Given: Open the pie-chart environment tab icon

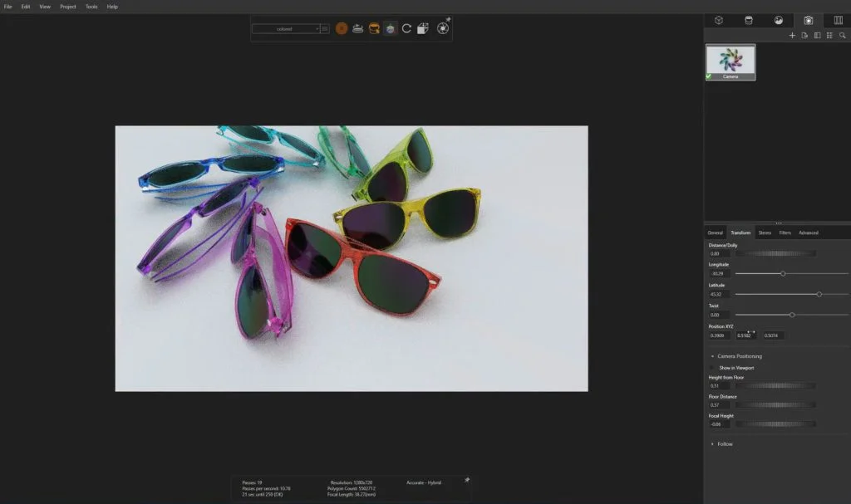Looking at the screenshot, I should pos(778,20).
